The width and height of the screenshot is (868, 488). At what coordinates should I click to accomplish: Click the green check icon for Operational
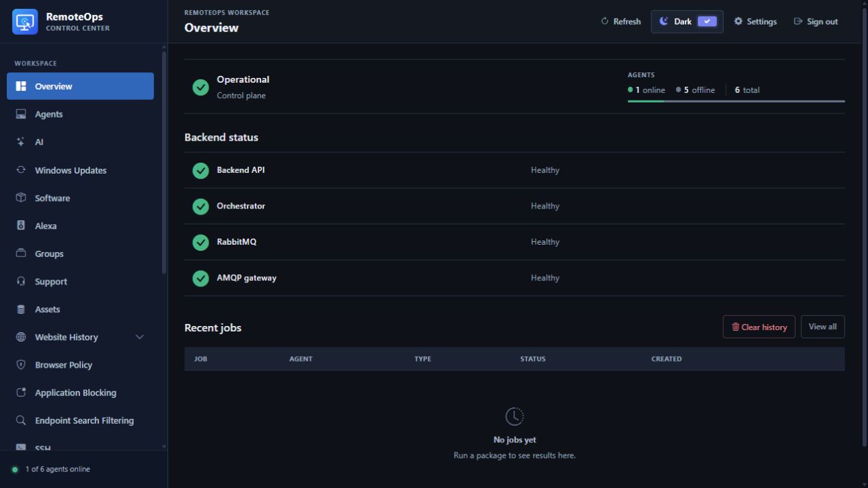pyautogui.click(x=200, y=87)
